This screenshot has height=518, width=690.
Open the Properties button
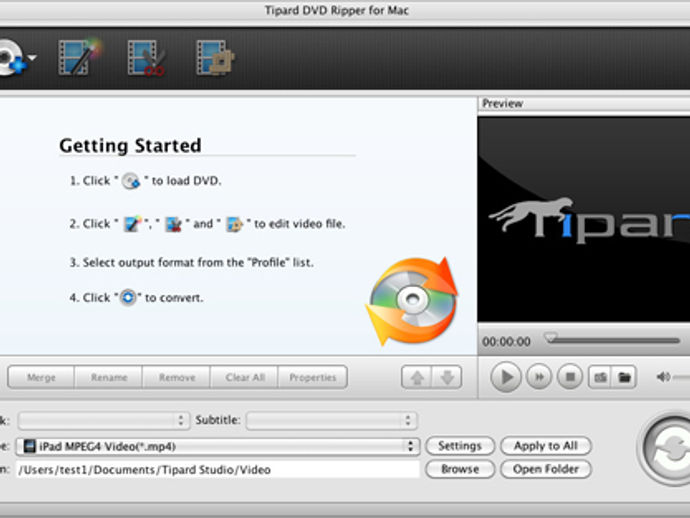[312, 377]
